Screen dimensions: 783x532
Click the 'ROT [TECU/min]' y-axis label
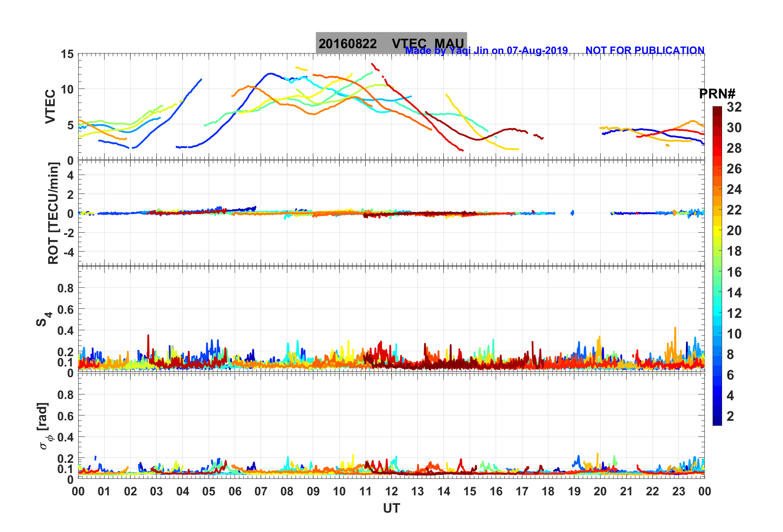point(53,213)
